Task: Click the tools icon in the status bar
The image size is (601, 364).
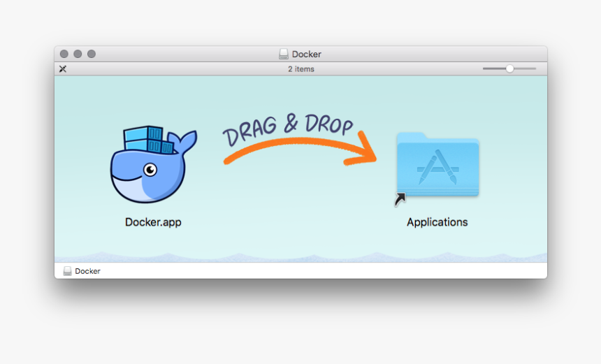Action: (63, 69)
